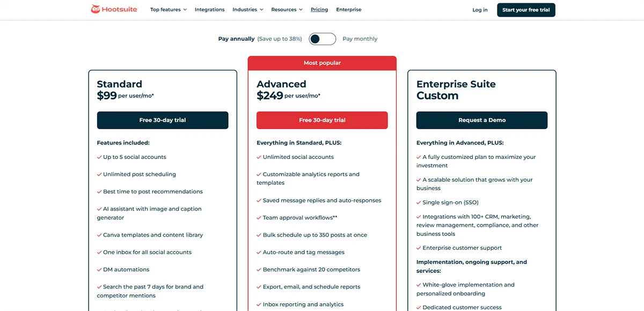Click checkmark beside "Enterprise customer support"

point(418,248)
